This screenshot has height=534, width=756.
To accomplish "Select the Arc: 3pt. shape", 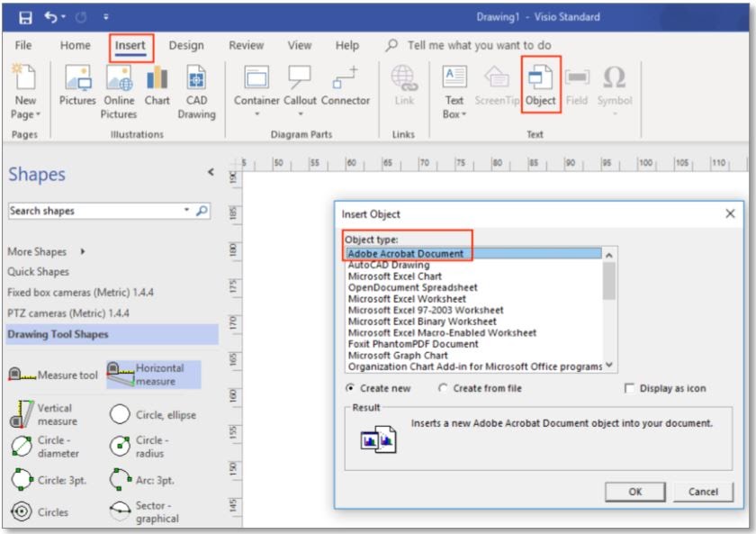I will pos(142,480).
